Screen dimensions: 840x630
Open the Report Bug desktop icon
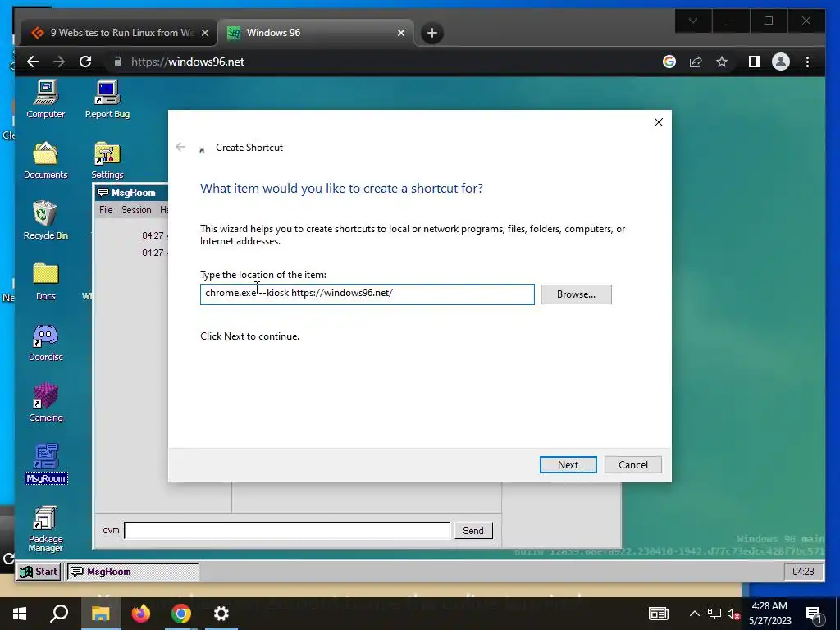[x=107, y=99]
